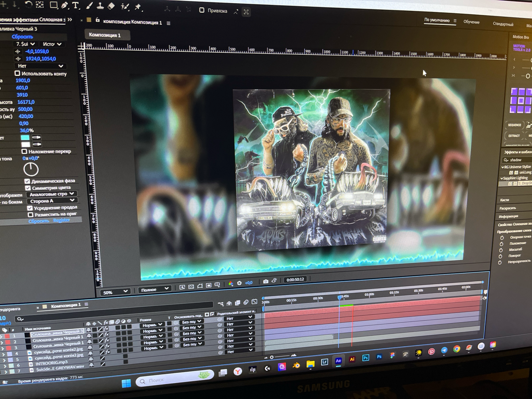This screenshot has width=532, height=399.
Task: Open layer 1 parent Нет dropdown
Action: click(x=239, y=318)
